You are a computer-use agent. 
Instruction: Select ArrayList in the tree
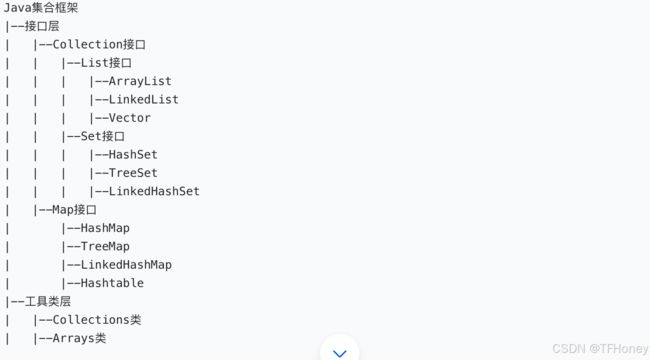click(140, 81)
